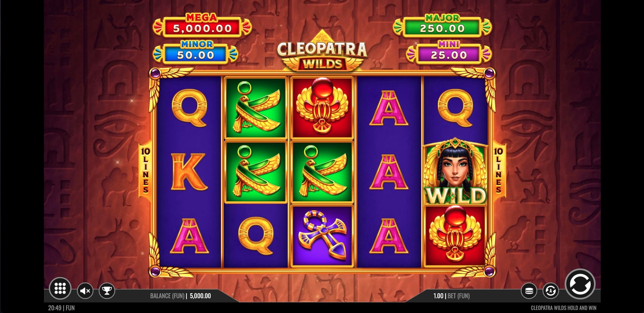Screen dimensions: 644x313
Task: Open the trophy tournaments icon
Action: [107, 291]
